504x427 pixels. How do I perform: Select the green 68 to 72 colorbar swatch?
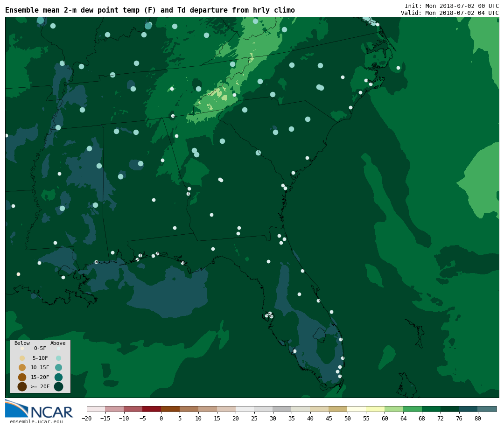point(432,409)
